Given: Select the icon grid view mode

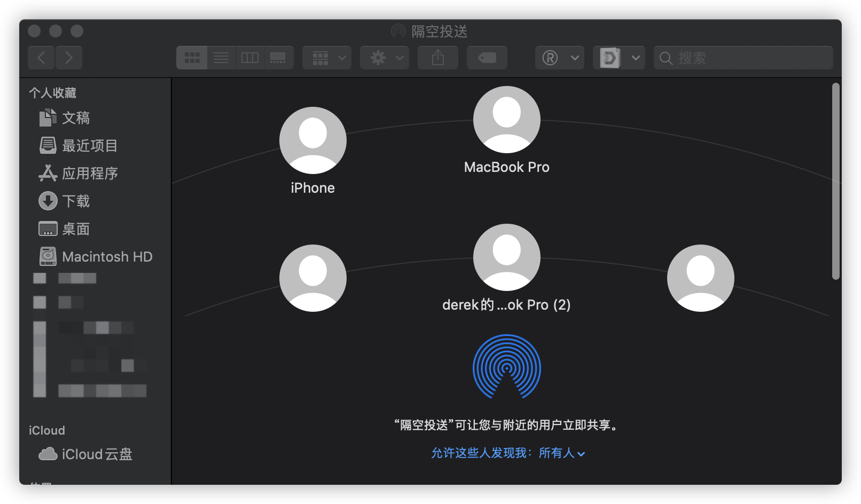Looking at the screenshot, I should pyautogui.click(x=191, y=57).
